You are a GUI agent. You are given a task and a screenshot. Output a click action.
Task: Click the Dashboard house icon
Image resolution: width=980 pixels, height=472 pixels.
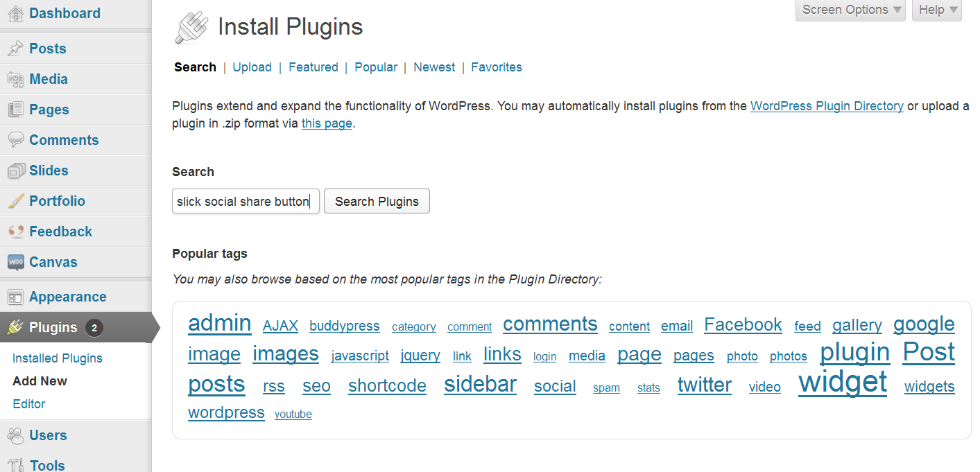(15, 13)
